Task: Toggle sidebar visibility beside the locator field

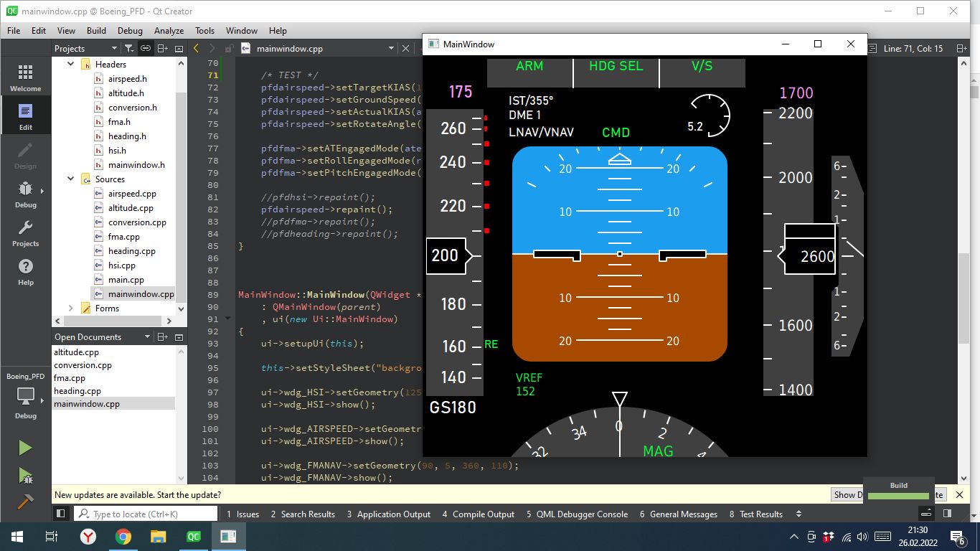Action: (61, 514)
